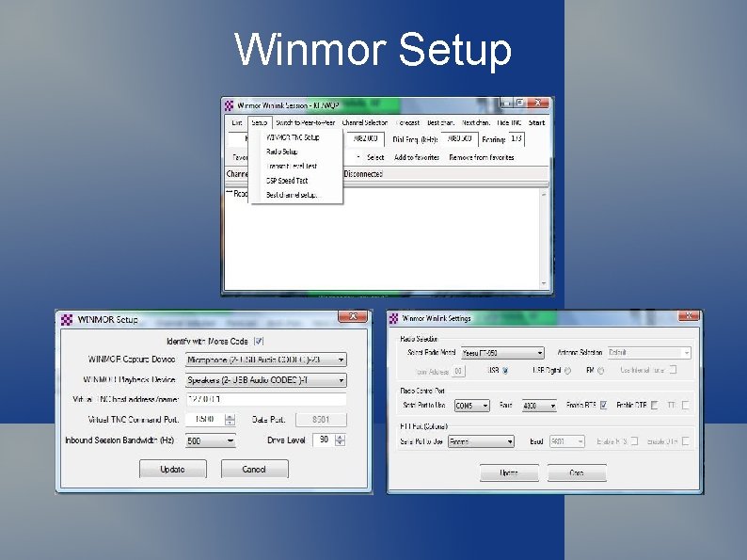The height and width of the screenshot is (560, 747).
Task: Select the USB radio button
Action: [x=505, y=370]
